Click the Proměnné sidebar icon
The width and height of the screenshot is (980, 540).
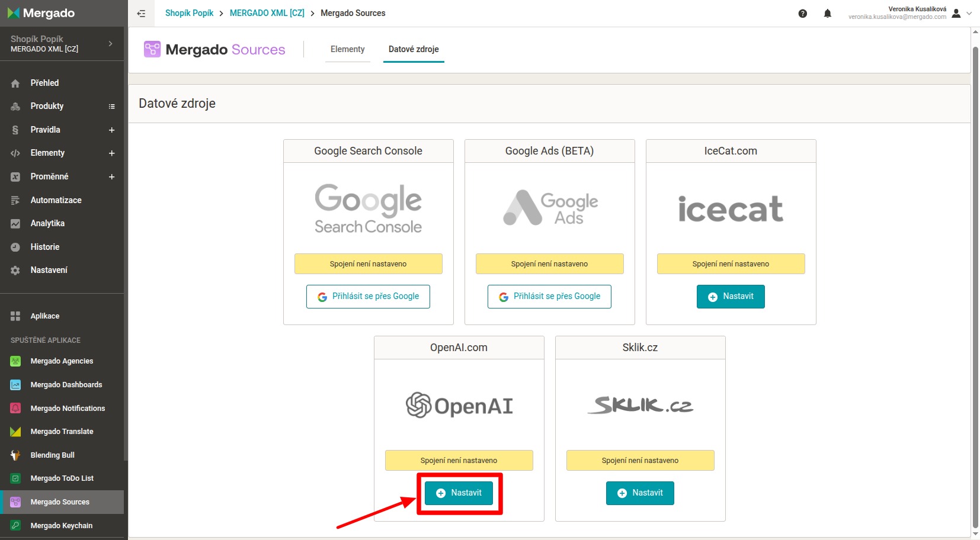pyautogui.click(x=15, y=176)
